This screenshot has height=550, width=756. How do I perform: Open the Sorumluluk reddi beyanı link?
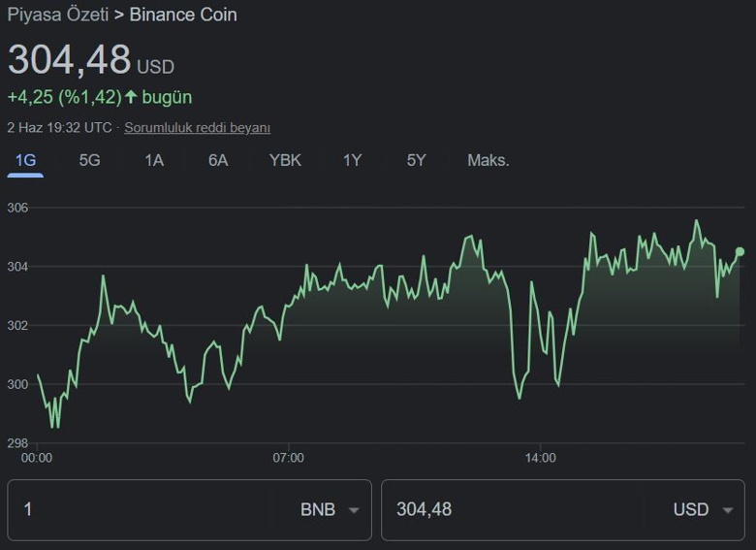click(197, 128)
